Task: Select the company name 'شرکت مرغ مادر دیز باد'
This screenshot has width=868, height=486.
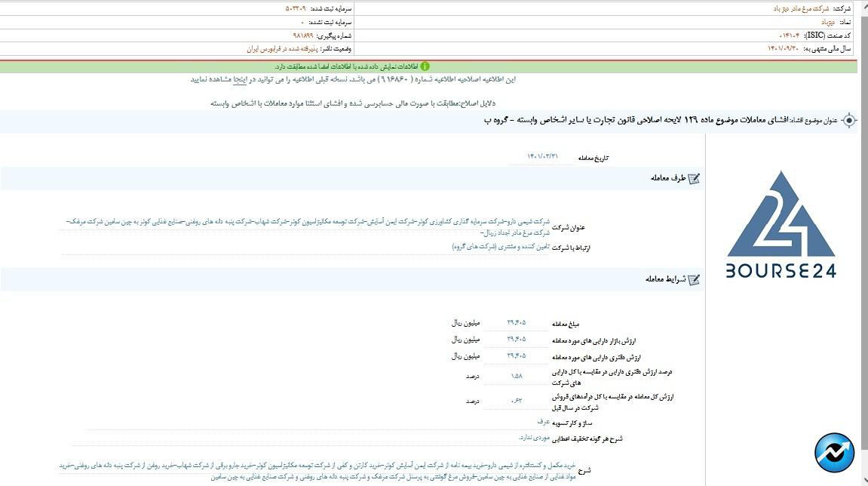Action: [x=801, y=9]
